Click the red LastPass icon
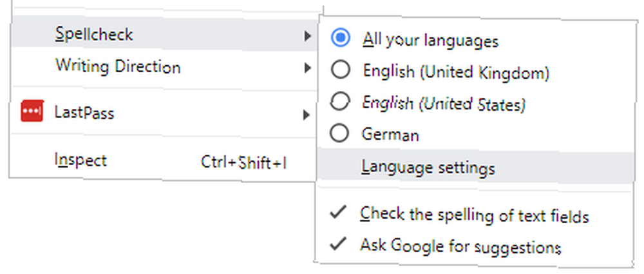Image resolution: width=644 pixels, height=274 pixels. click(x=32, y=111)
